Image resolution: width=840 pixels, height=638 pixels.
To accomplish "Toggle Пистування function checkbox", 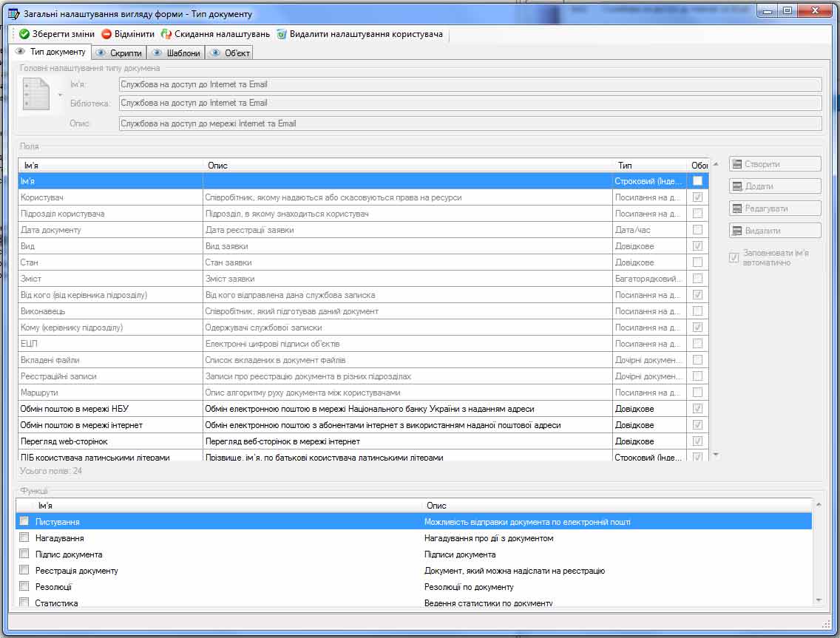I will tap(24, 520).
